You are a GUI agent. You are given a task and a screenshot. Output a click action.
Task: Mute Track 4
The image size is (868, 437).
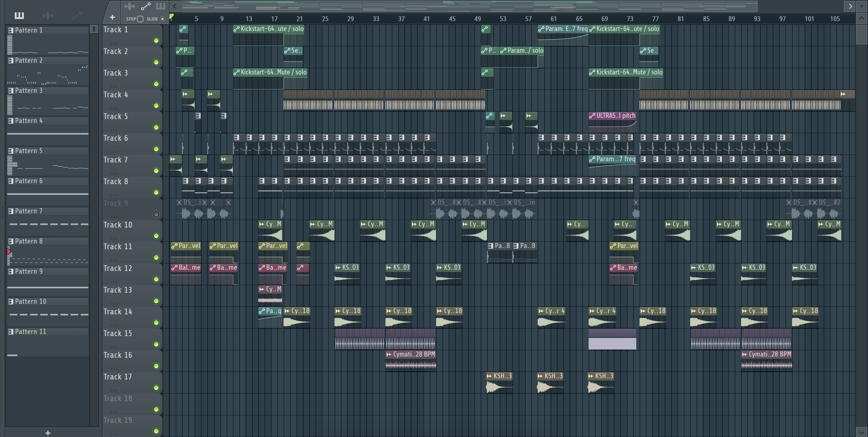(156, 106)
